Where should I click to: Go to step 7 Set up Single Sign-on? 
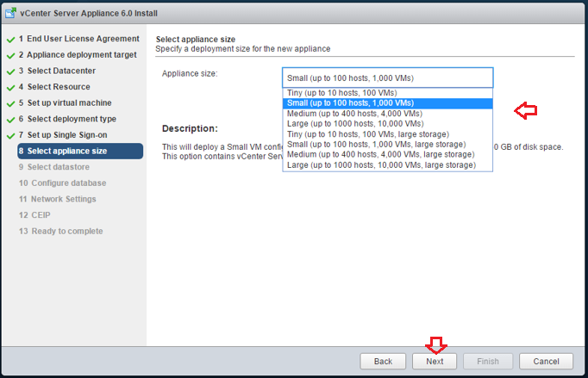[63, 135]
